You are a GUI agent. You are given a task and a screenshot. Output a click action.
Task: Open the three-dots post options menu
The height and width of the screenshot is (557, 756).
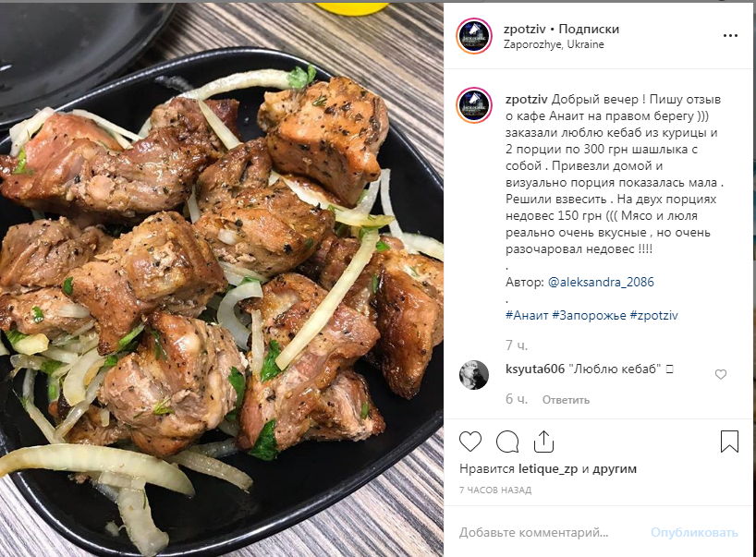[x=730, y=36]
